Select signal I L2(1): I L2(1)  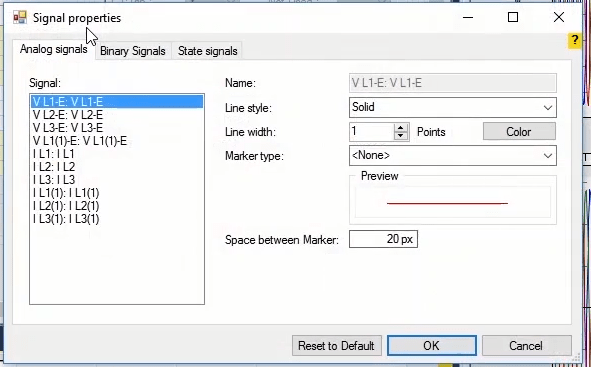click(x=117, y=206)
